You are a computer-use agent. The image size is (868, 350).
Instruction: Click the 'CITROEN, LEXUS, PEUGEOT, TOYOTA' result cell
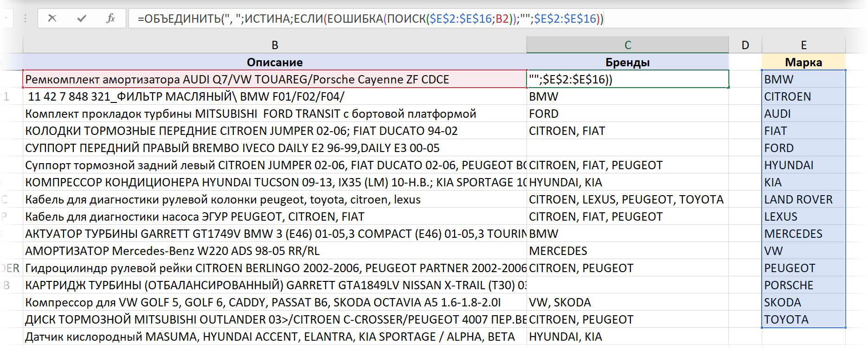click(628, 199)
